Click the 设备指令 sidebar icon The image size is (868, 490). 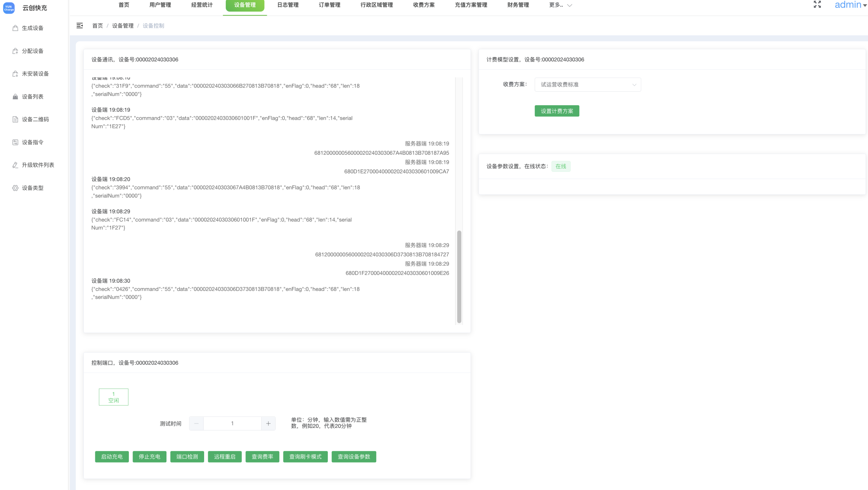tap(15, 142)
